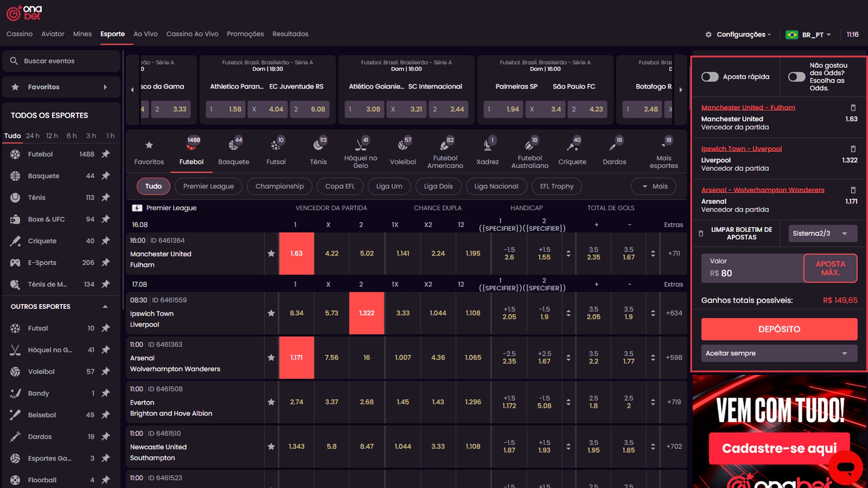Remove Manchester United bet with trash icon

click(853, 108)
